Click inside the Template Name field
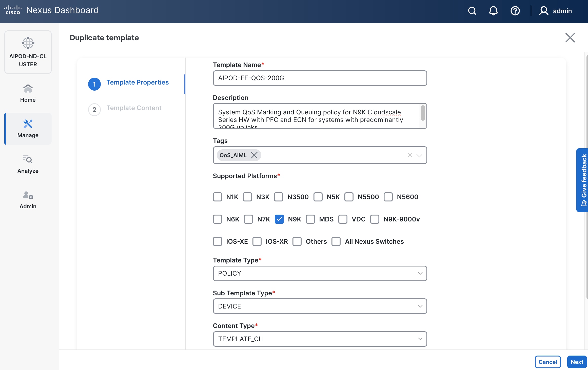588x370 pixels. point(320,78)
